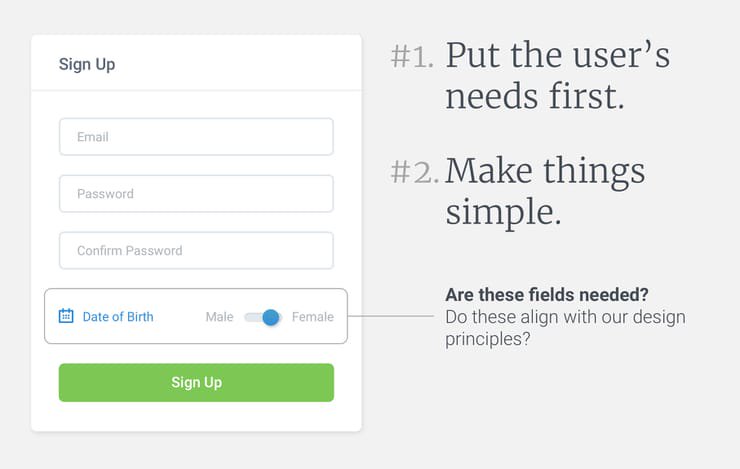Focus the Password input field
This screenshot has height=469, width=740.
[196, 194]
